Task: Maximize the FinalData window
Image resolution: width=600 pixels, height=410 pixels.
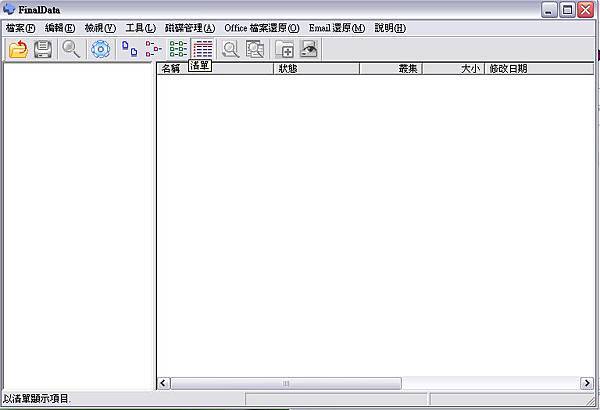Action: [x=567, y=10]
